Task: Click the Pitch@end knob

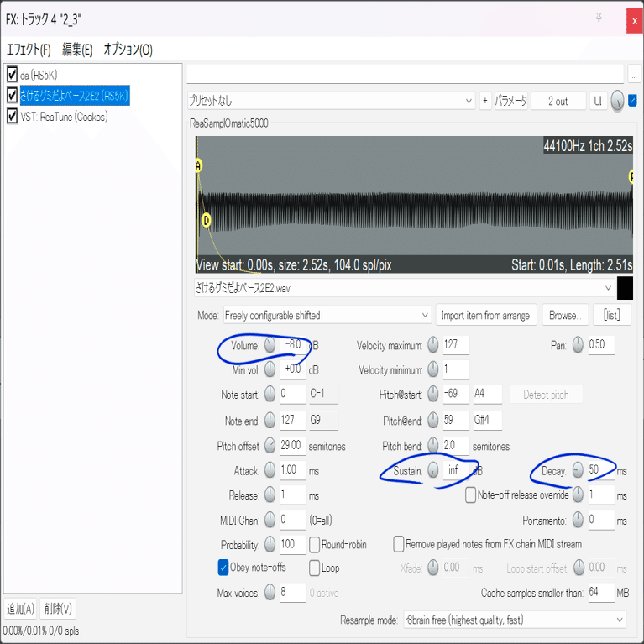Action: (433, 420)
